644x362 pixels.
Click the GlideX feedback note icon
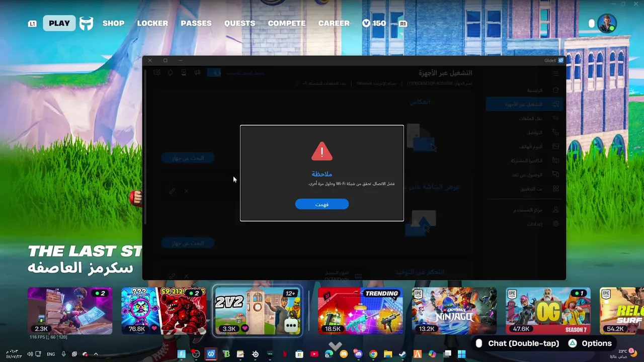pos(157,73)
